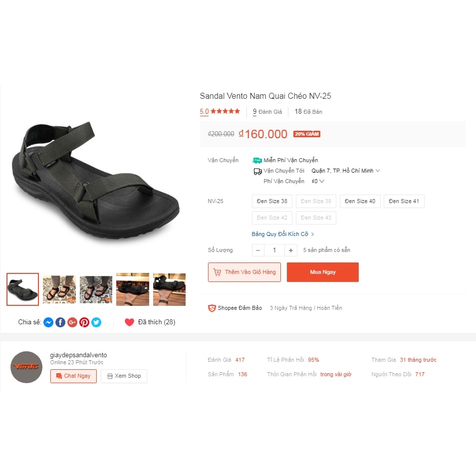Choose the Đen Size 41 variant
This screenshot has width=476, height=476.
point(404,201)
